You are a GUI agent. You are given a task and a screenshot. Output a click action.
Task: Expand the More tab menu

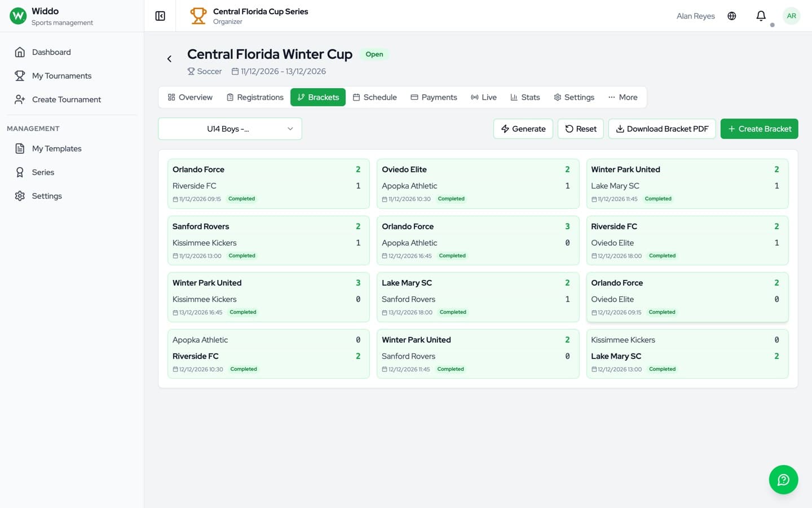click(623, 97)
